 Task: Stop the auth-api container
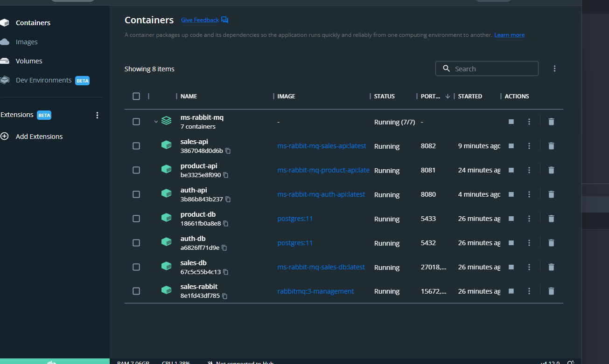[511, 194]
